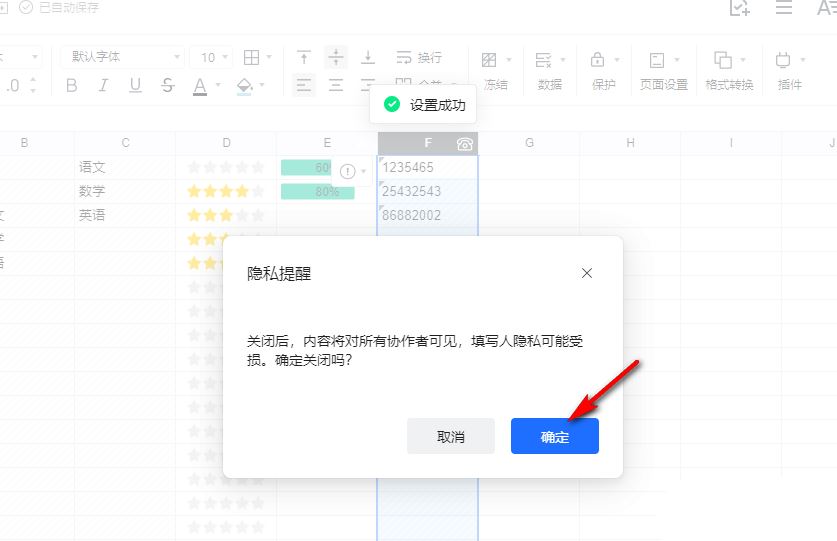Select column F header

[428, 143]
